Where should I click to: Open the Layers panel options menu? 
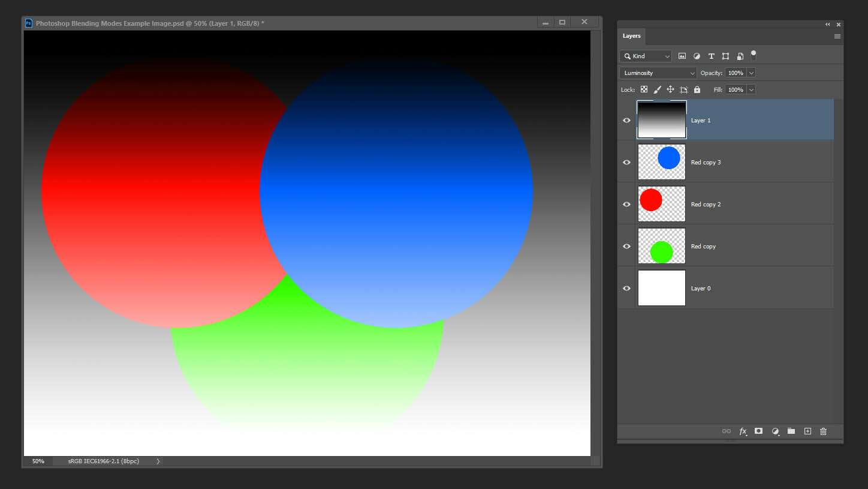pos(837,37)
